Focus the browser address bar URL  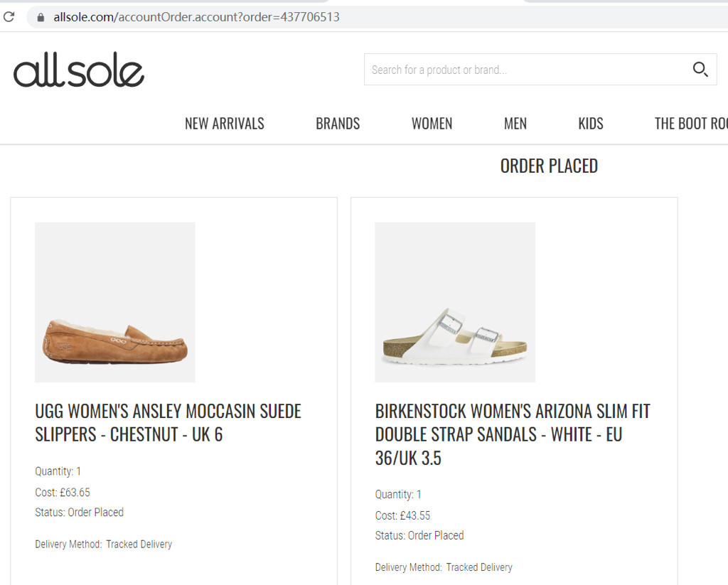coord(196,17)
